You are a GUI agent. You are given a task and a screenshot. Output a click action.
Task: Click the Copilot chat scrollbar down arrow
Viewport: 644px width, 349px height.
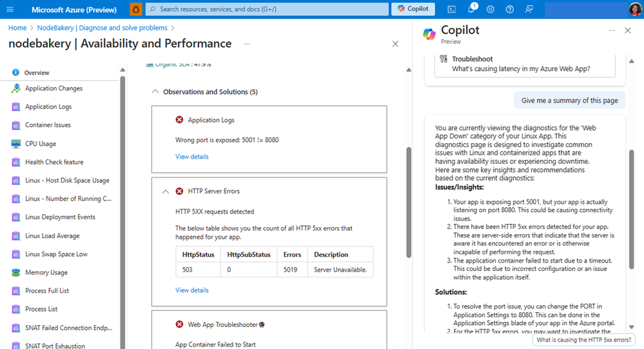point(632,327)
